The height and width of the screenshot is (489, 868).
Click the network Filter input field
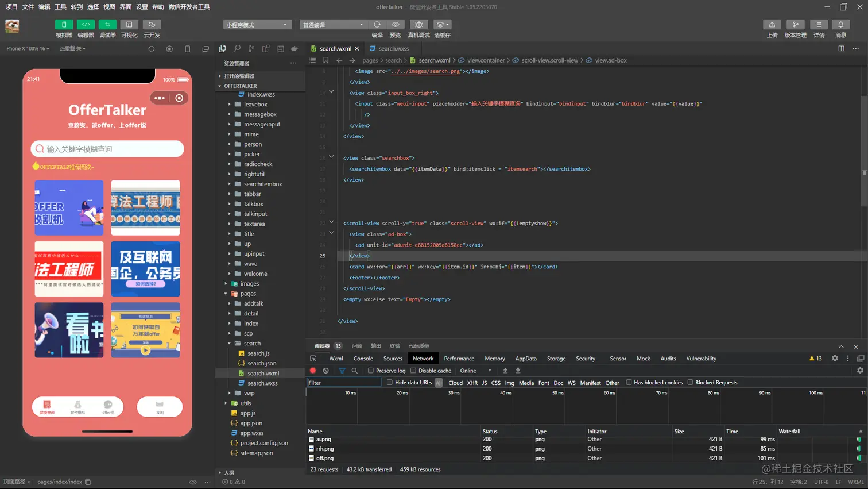click(344, 383)
